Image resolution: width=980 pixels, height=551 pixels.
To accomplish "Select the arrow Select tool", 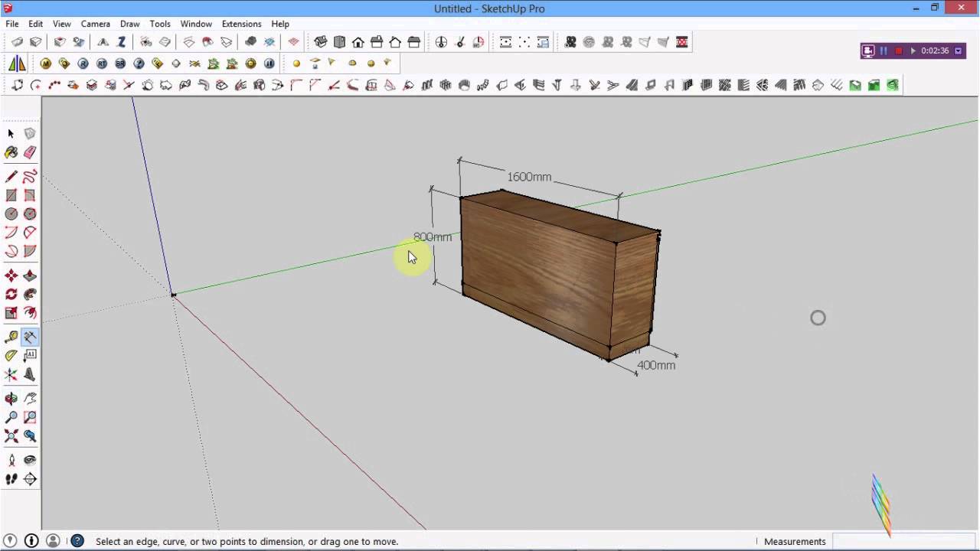I will pyautogui.click(x=11, y=134).
